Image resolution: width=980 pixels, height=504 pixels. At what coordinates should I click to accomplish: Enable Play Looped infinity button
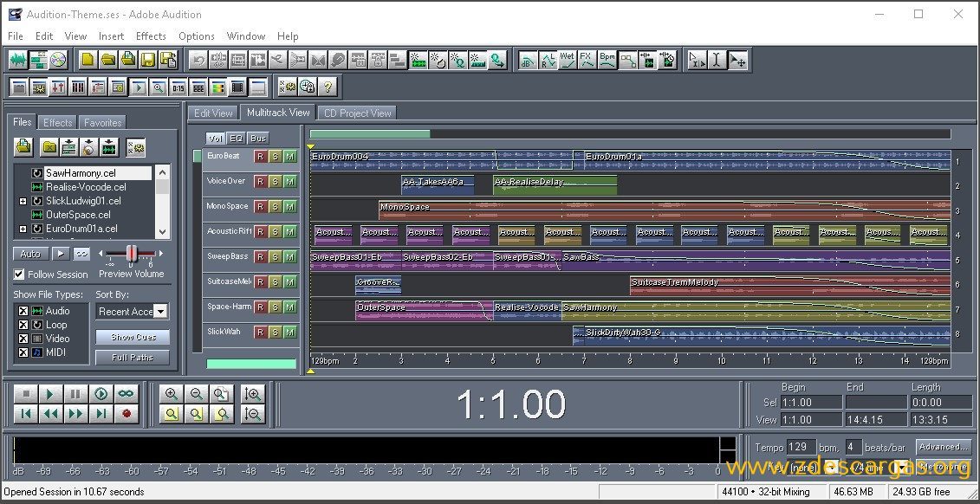tap(127, 393)
